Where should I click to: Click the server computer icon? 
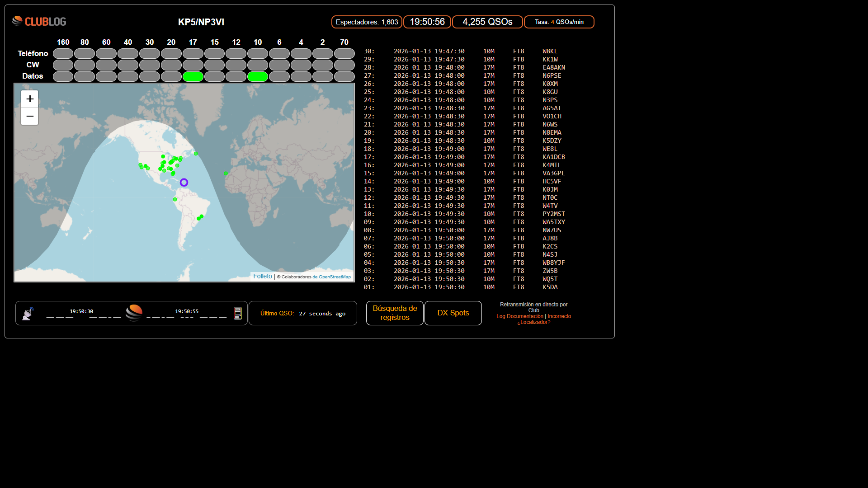point(237,313)
